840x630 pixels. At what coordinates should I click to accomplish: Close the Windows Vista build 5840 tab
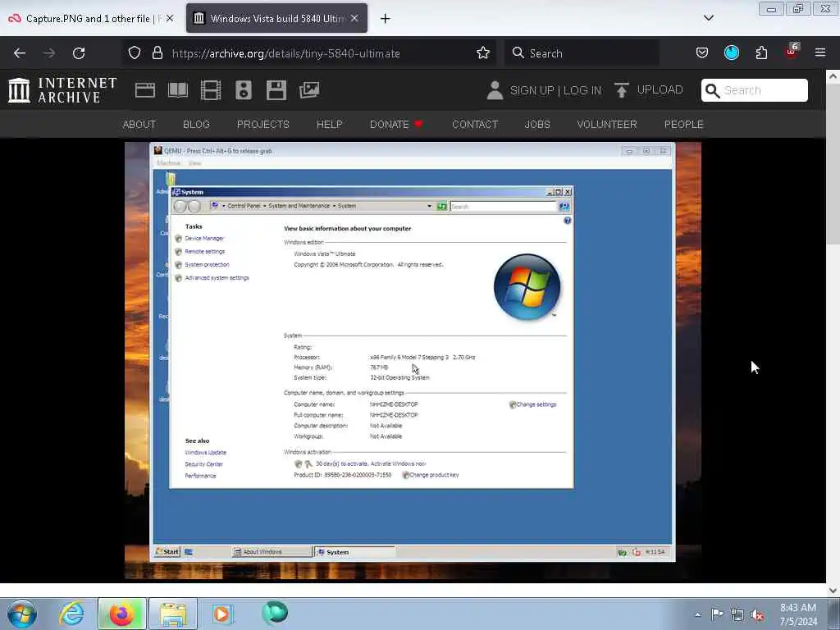[x=354, y=18]
